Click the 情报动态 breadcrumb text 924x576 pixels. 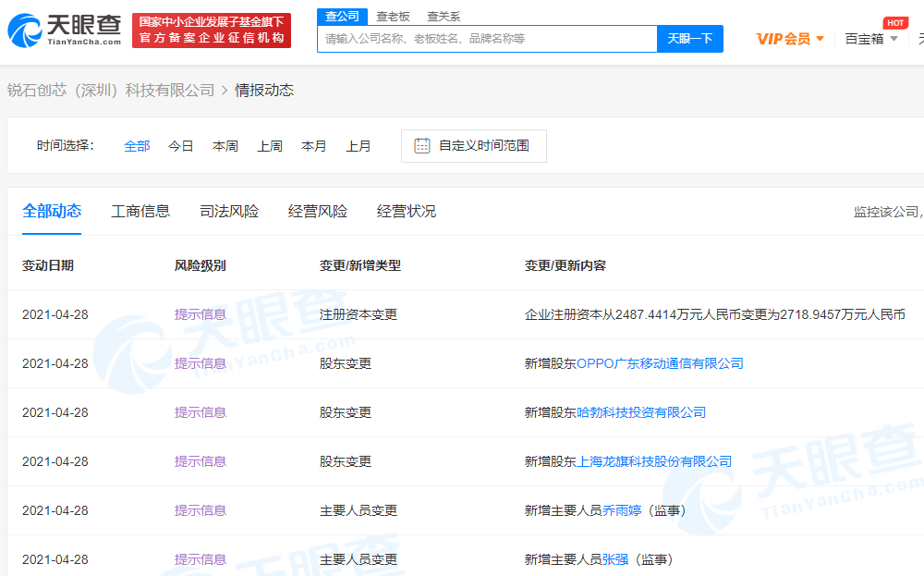264,91
